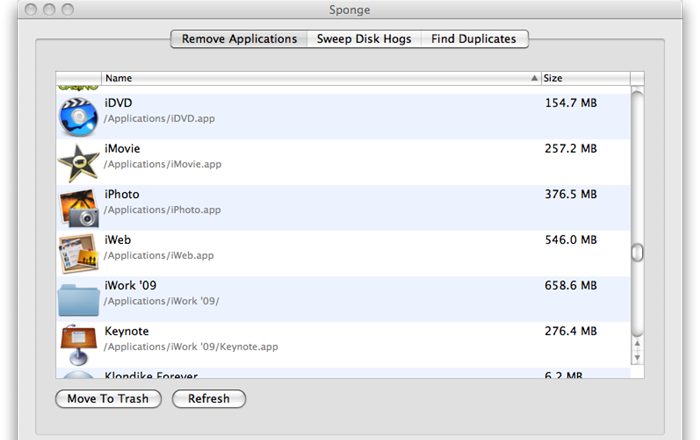700x440 pixels.
Task: Open the Sweep Disk Hogs tab
Action: pos(364,39)
